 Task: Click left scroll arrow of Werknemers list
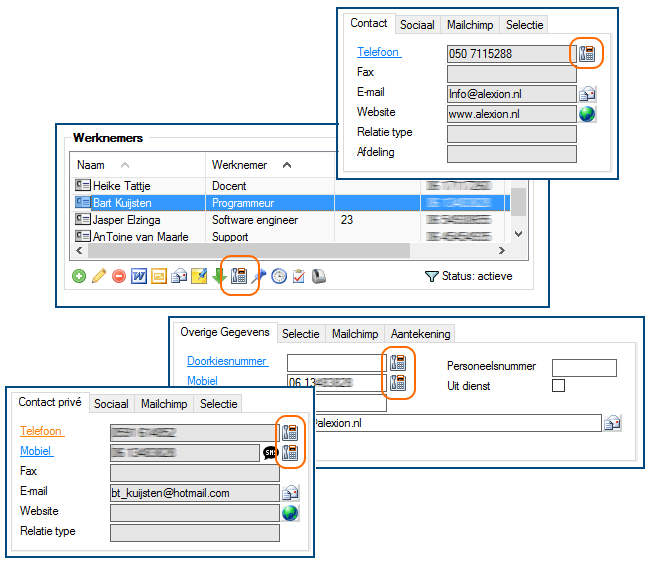point(79,250)
